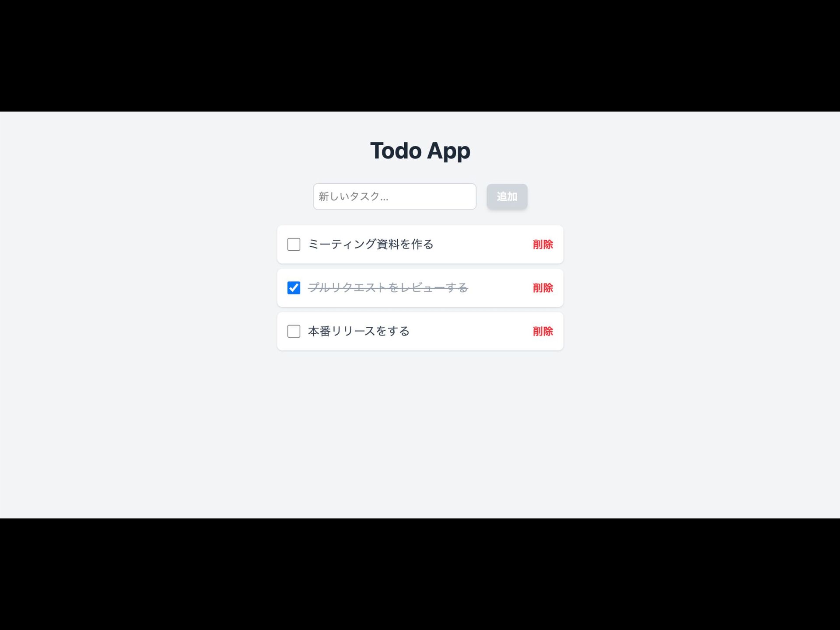Click the 本番リリースをする task label
Image resolution: width=840 pixels, height=630 pixels.
click(359, 331)
